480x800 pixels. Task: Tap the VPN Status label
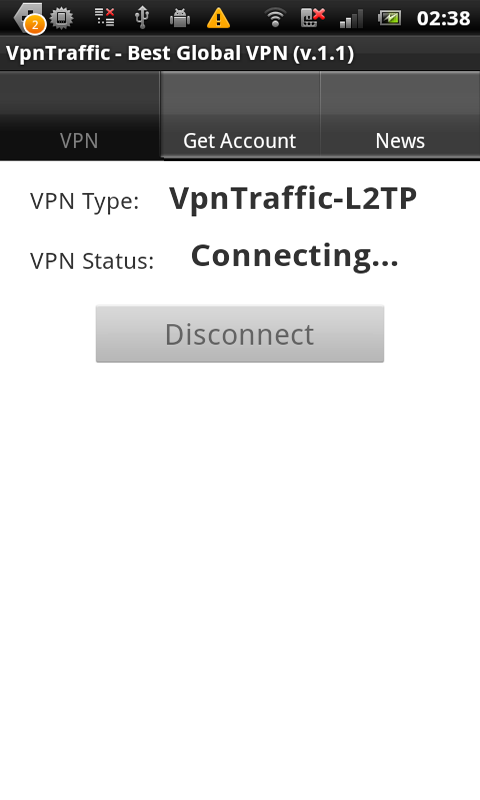[92, 261]
